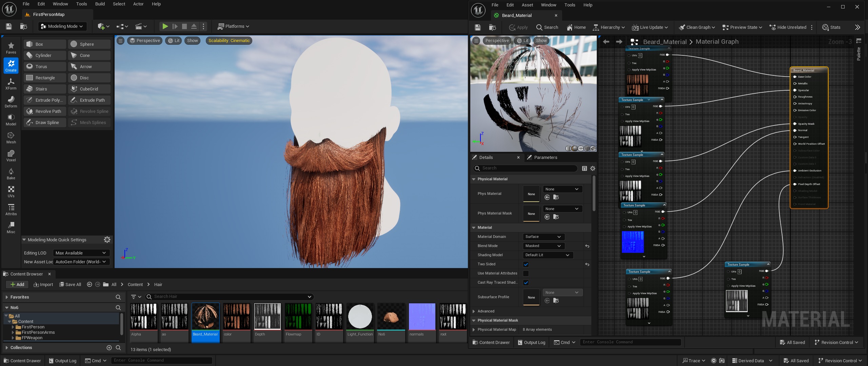Select the Cylinder shape tool
The width and height of the screenshot is (868, 366).
tap(45, 55)
